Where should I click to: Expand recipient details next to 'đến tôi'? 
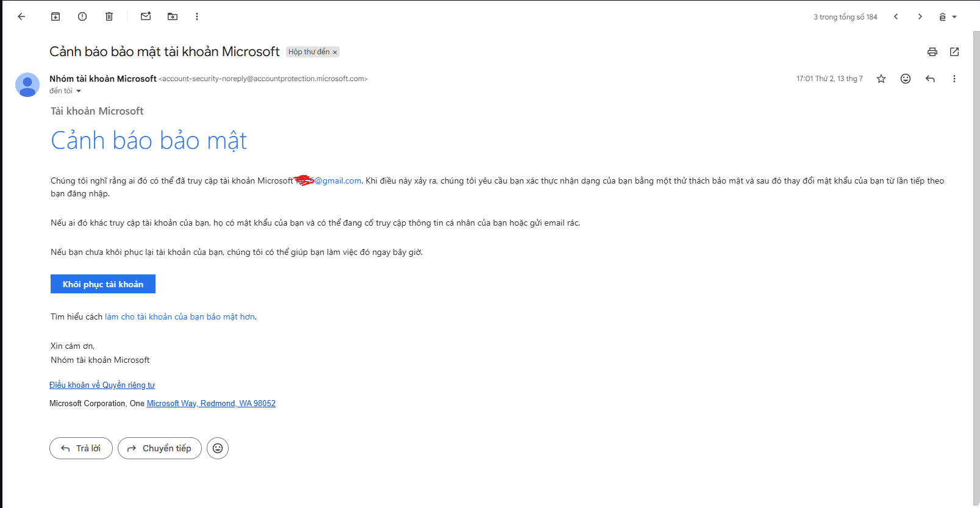tap(79, 91)
